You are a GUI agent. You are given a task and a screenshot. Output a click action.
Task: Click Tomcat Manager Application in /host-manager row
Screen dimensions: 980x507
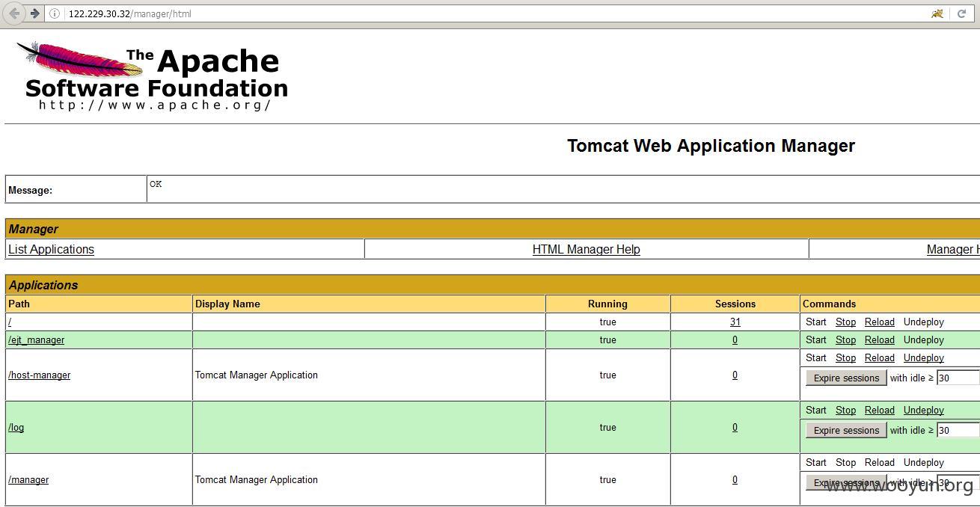click(257, 375)
